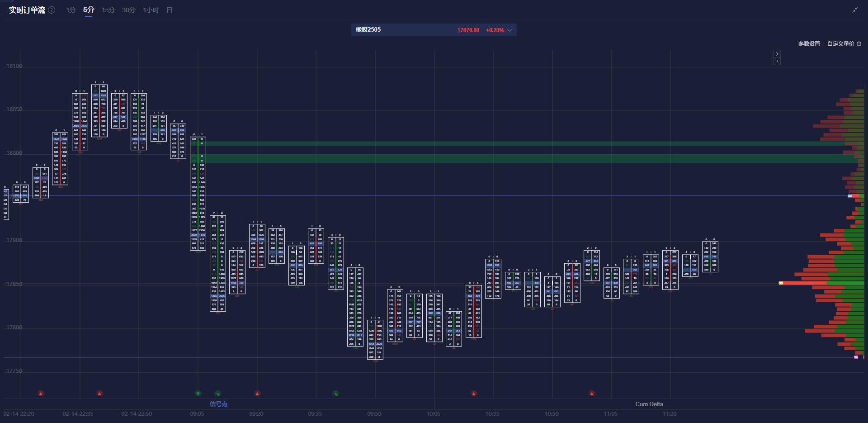
Task: Click the 17870.00 price display
Action: tap(468, 30)
